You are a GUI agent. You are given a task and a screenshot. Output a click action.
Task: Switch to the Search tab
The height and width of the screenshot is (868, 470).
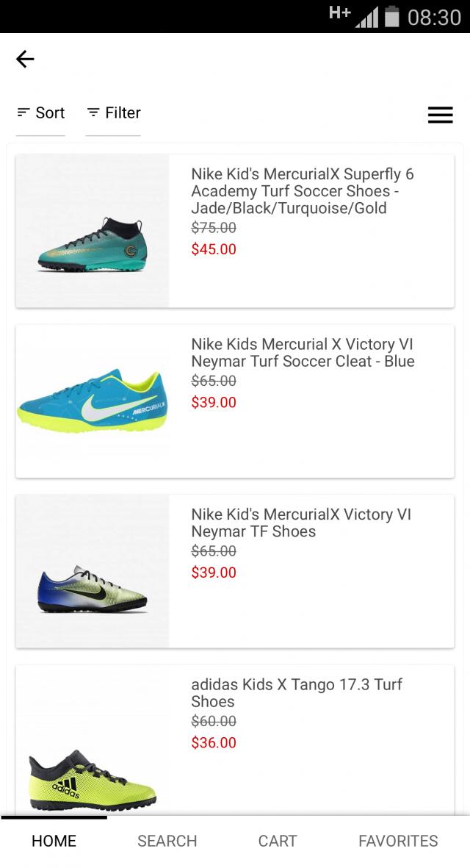(x=167, y=841)
